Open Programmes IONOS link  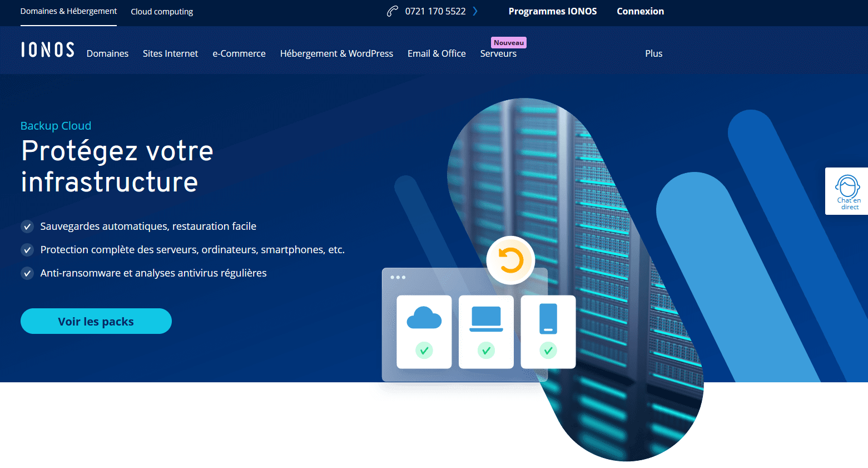[553, 11]
